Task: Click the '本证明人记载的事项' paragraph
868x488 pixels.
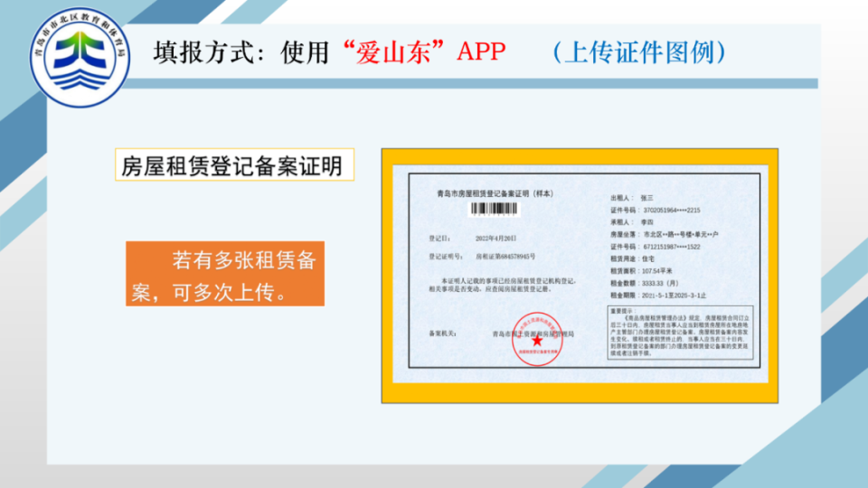Action: [x=502, y=285]
